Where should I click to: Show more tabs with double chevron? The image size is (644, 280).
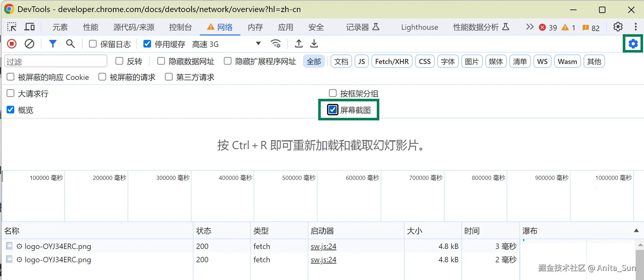529,27
